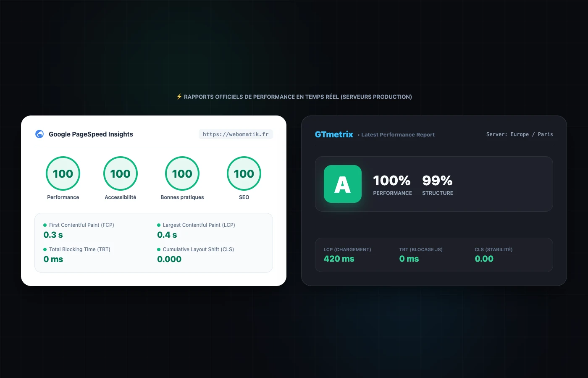Click the 0.000 CLS value
Viewport: 588px width, 378px height.
coord(169,259)
